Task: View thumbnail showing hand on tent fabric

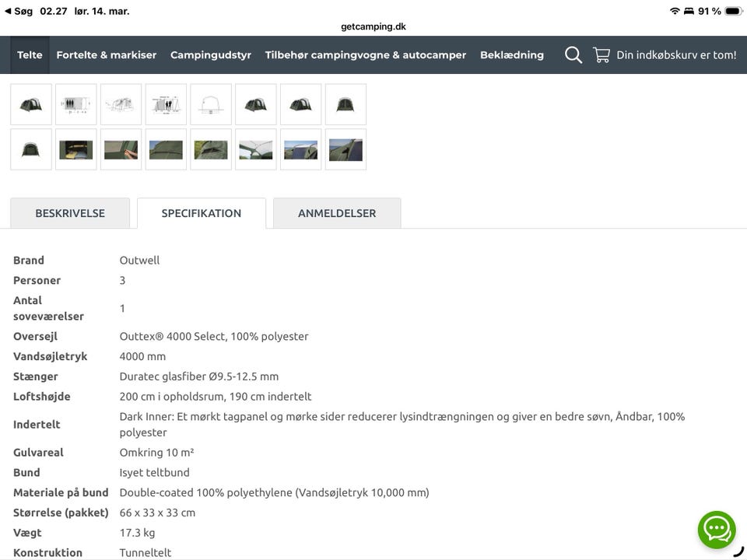Action: point(121,149)
